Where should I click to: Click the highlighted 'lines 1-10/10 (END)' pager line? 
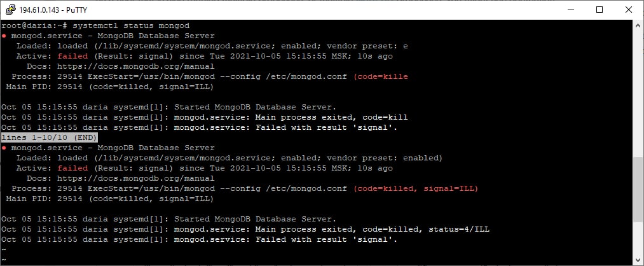pyautogui.click(x=50, y=137)
